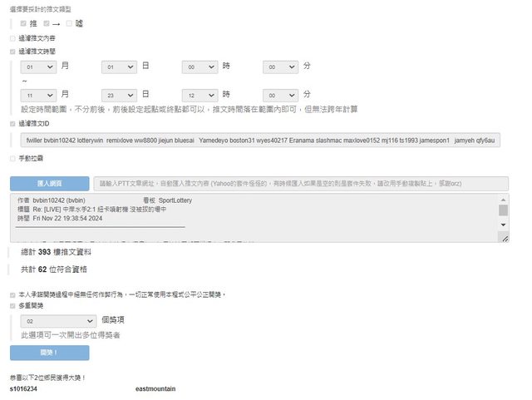
Task: Open the end month dropdown showing 11
Action: 39,95
